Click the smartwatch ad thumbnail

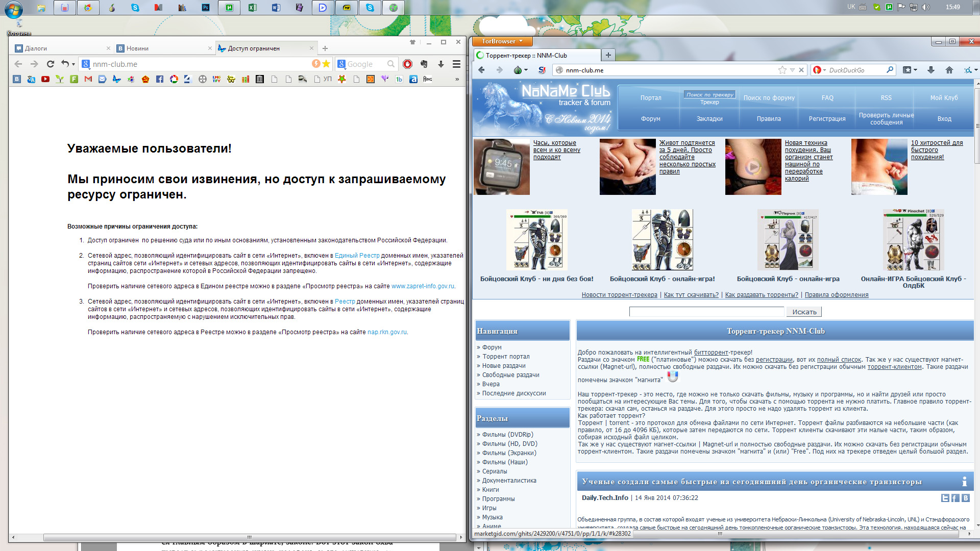point(502,167)
